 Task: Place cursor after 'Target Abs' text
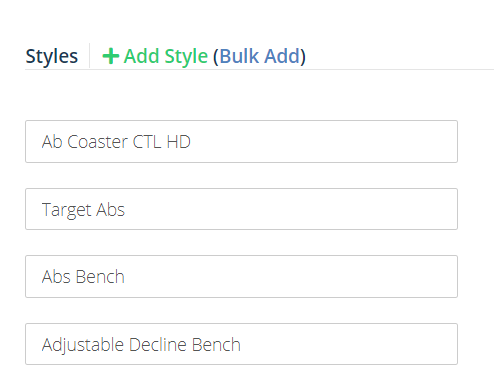tap(126, 210)
